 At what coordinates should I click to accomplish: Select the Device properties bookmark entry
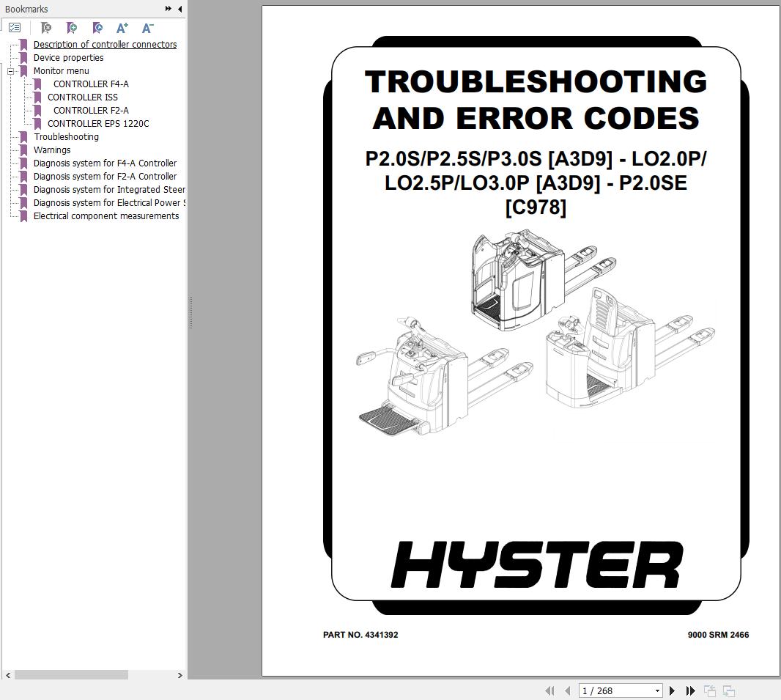67,57
